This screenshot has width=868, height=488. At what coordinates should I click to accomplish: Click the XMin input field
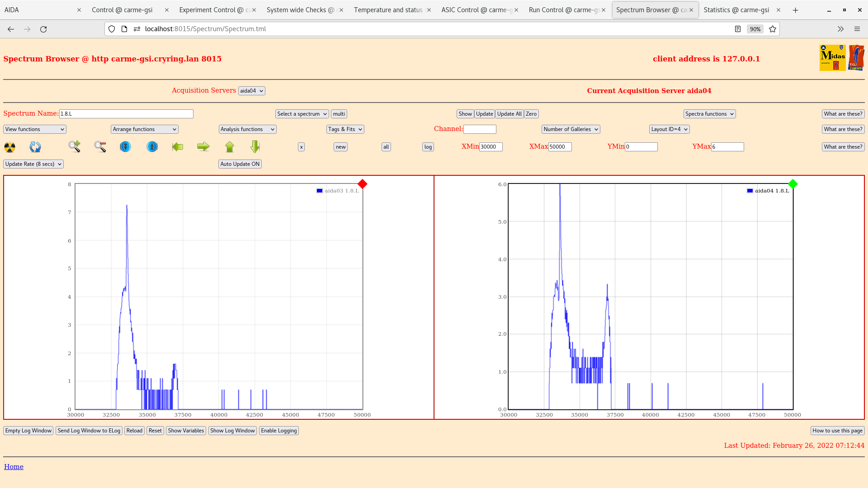[x=491, y=147]
